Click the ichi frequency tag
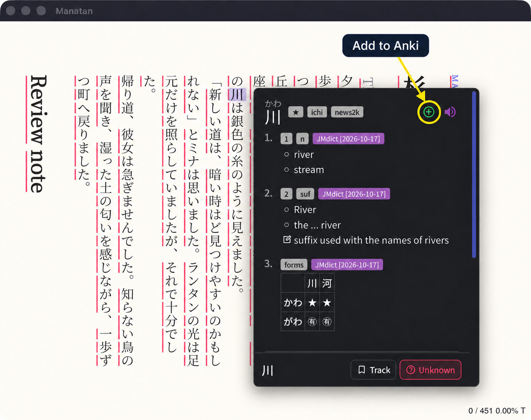 click(317, 112)
